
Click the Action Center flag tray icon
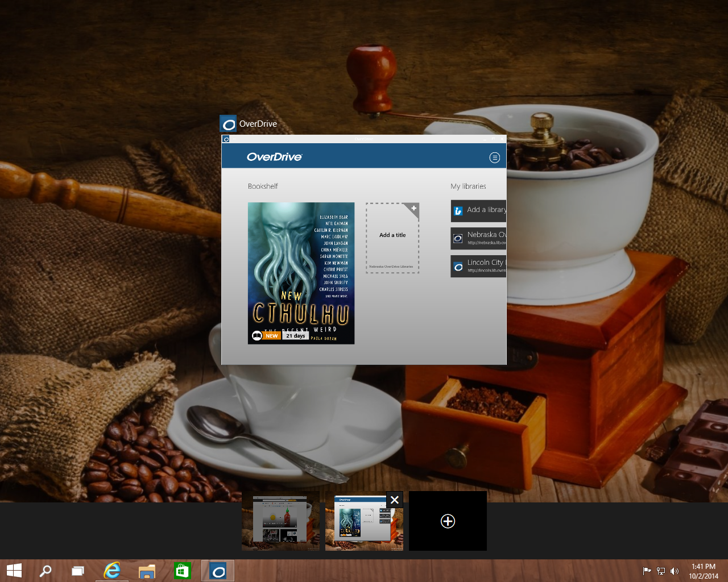tap(647, 571)
